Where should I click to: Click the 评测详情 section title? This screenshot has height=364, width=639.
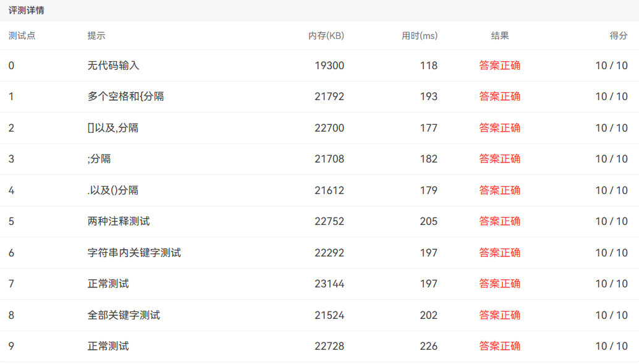26,11
